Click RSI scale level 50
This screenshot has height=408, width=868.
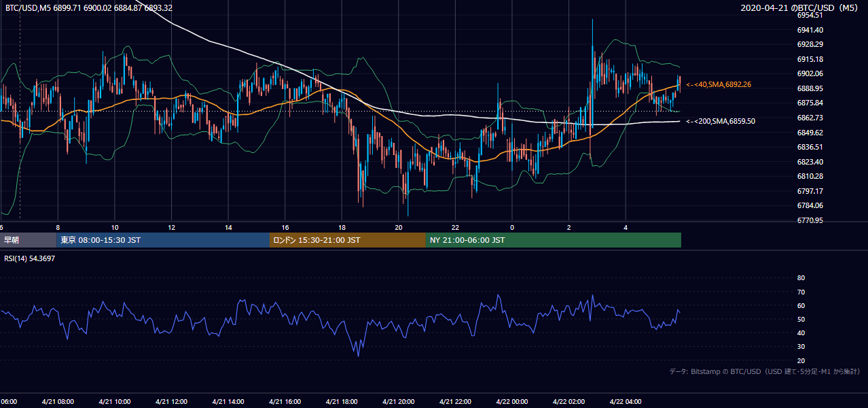click(801, 319)
